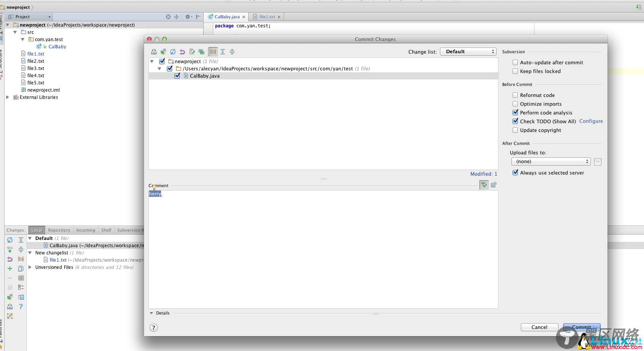This screenshot has width=644, height=351.
Task: Click Expand All icon in Changes panel
Action: coord(21,240)
